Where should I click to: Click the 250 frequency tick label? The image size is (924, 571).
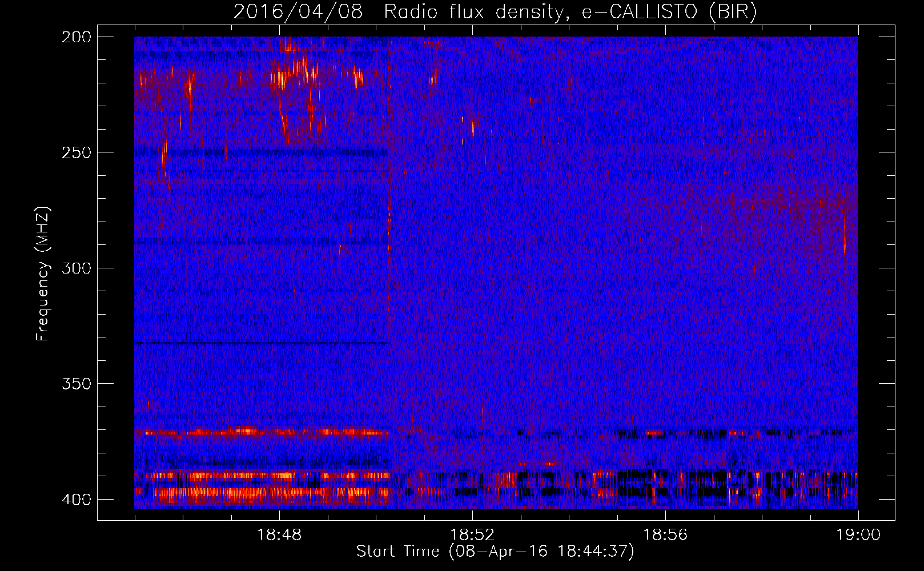76,152
